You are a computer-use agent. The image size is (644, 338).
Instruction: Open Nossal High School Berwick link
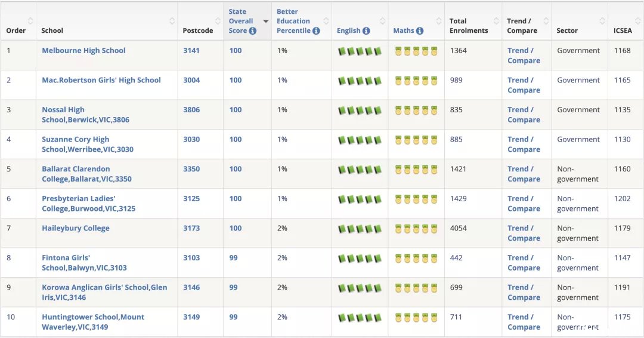(x=85, y=115)
